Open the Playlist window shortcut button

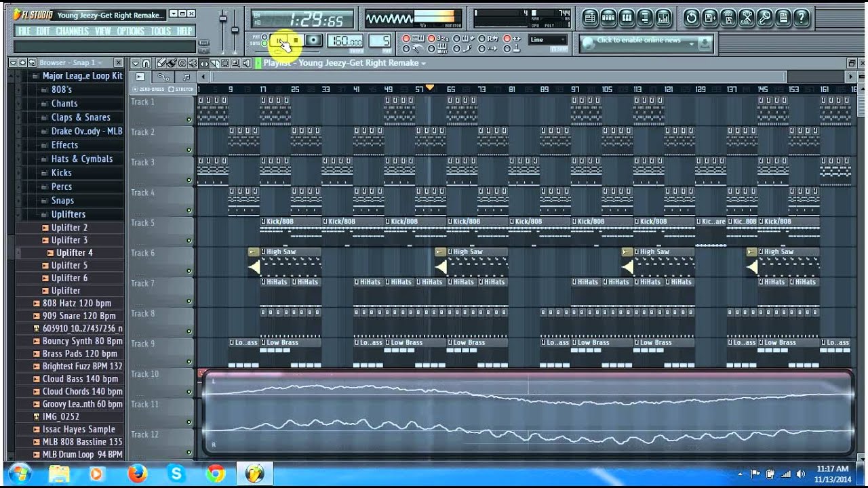(590, 18)
